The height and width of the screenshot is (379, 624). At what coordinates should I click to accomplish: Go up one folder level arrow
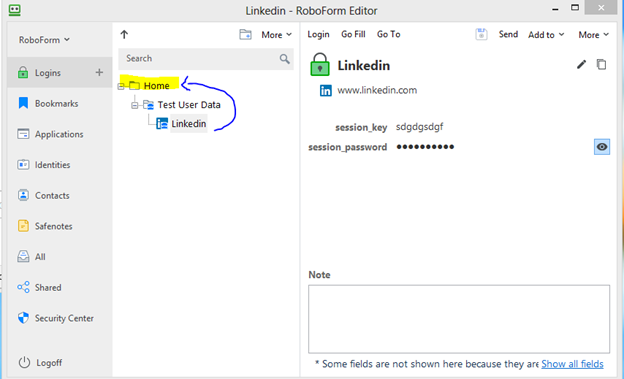(124, 35)
